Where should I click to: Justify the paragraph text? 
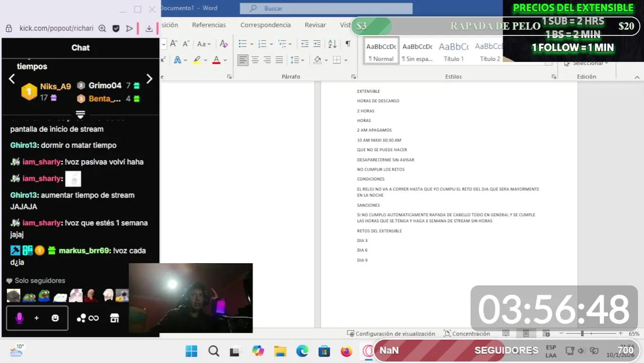(x=279, y=60)
